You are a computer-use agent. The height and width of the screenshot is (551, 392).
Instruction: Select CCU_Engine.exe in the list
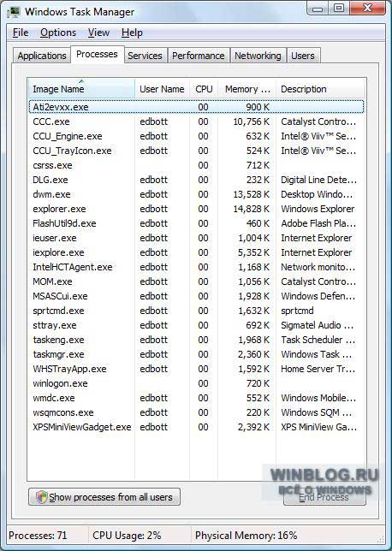[196, 136]
